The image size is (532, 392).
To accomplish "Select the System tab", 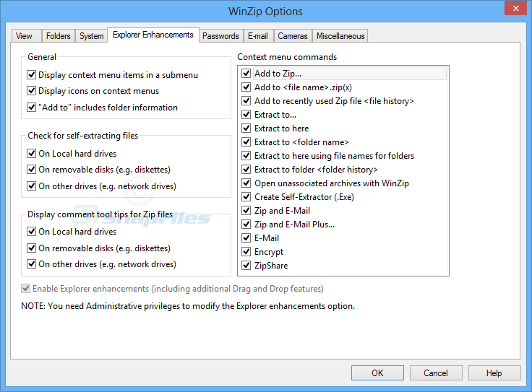I will click(92, 36).
